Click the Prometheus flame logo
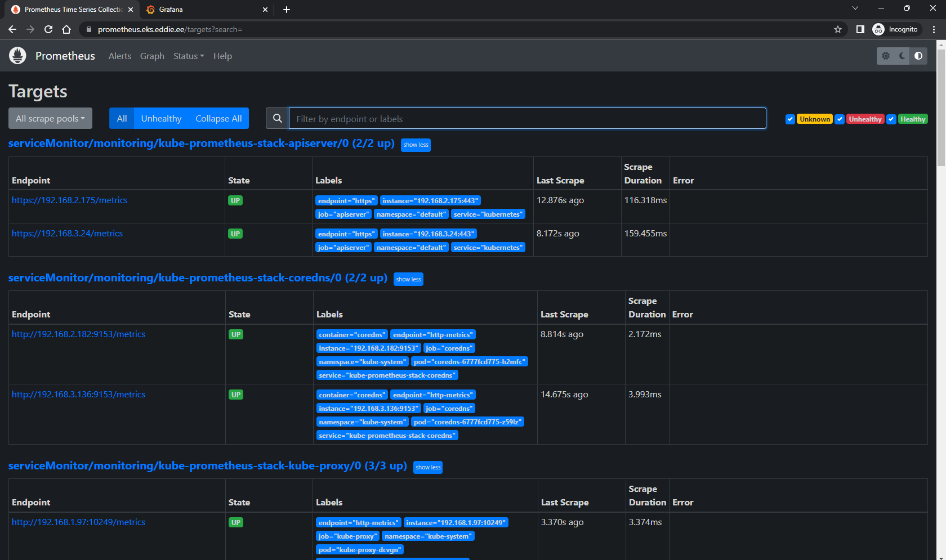This screenshot has width=946, height=560. (x=17, y=56)
